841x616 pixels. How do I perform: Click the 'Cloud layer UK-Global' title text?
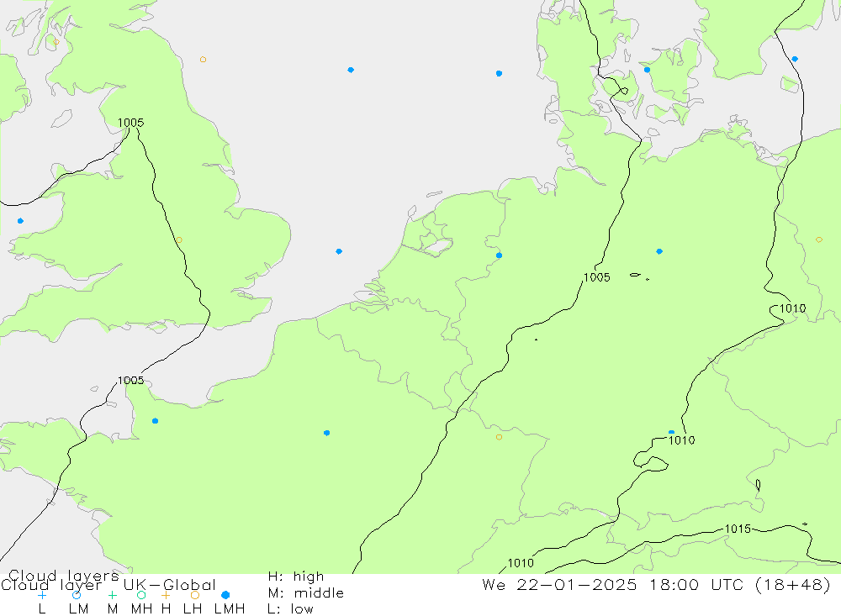tap(108, 584)
